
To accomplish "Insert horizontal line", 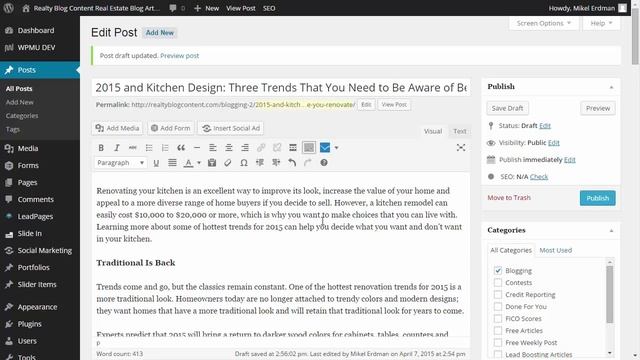I will 197,148.
